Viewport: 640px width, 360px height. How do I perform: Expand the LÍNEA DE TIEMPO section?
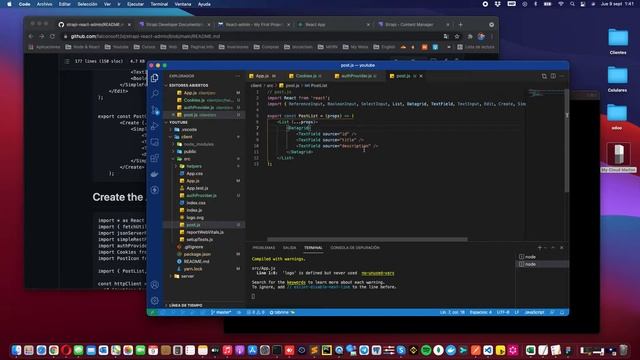[x=185, y=305]
